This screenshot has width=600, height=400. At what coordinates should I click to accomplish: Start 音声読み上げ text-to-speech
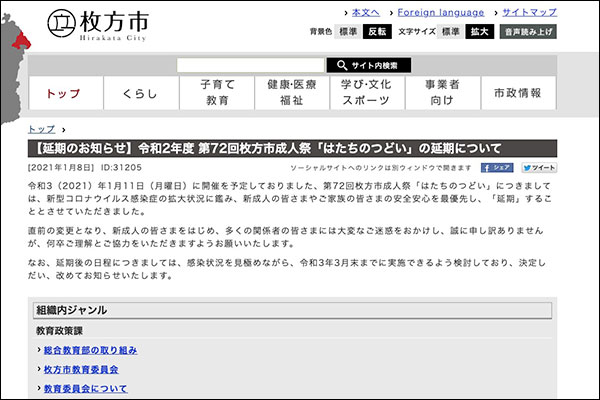(x=528, y=32)
